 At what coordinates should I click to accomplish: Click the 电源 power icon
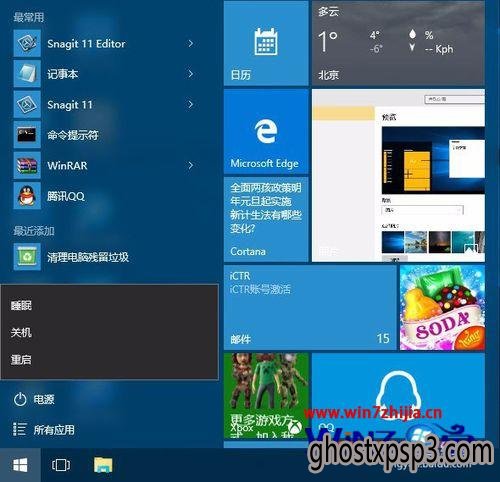[20, 399]
